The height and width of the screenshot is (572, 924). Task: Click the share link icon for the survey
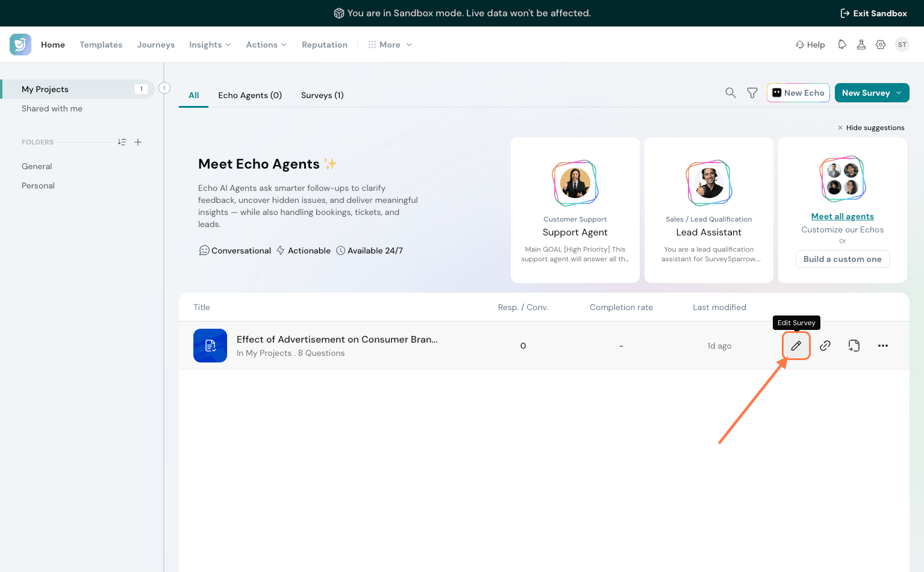coord(825,346)
